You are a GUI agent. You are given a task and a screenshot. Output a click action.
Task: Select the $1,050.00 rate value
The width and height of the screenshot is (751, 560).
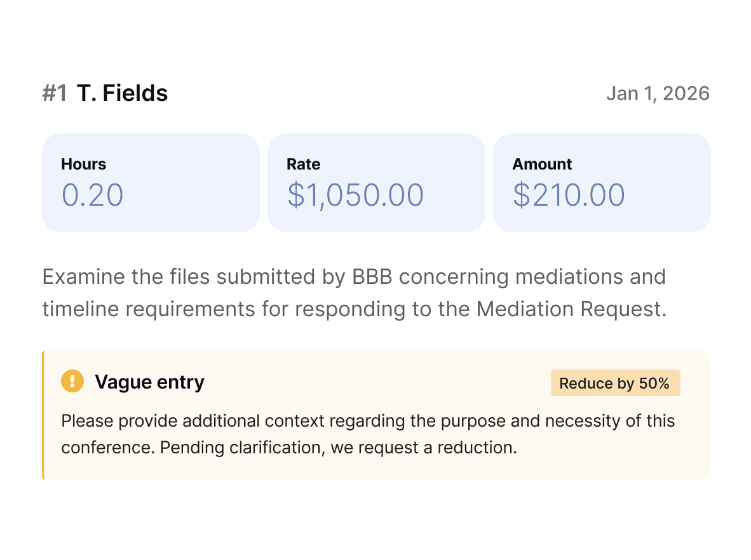point(355,195)
